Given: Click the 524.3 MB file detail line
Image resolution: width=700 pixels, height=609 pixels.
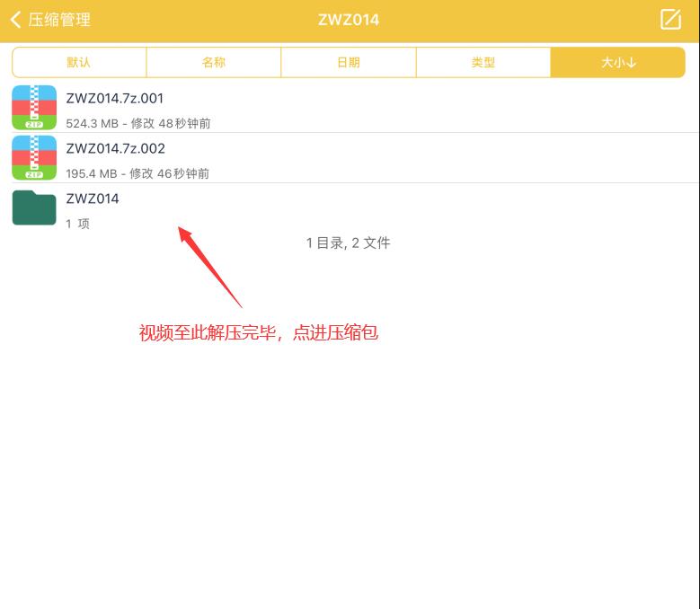Looking at the screenshot, I should pos(138,123).
